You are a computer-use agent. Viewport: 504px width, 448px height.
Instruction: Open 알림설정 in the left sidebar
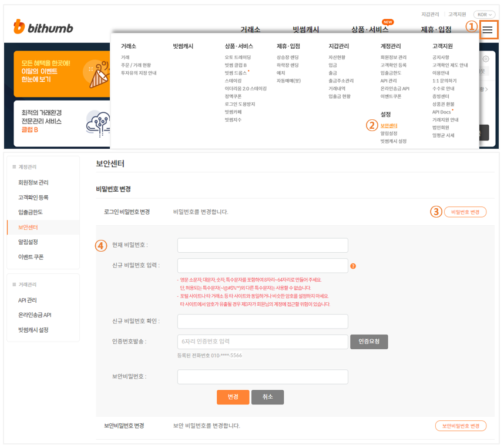28,242
